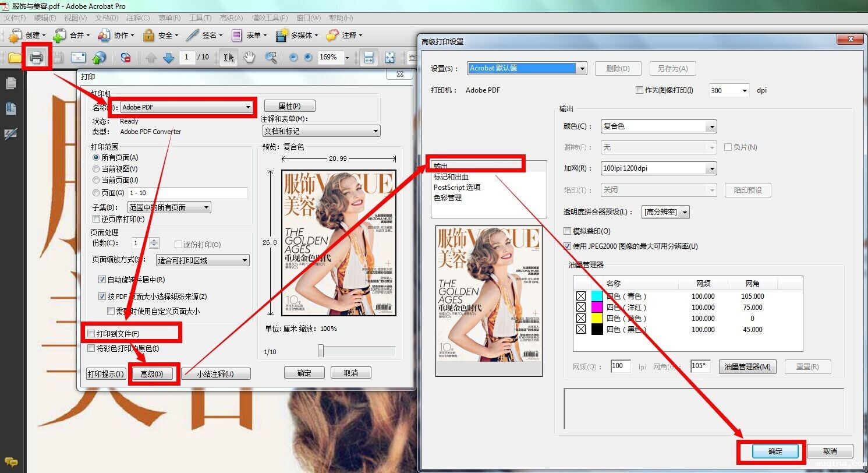Select 标记和出血 in the settings list
The width and height of the screenshot is (868, 473).
(x=451, y=177)
